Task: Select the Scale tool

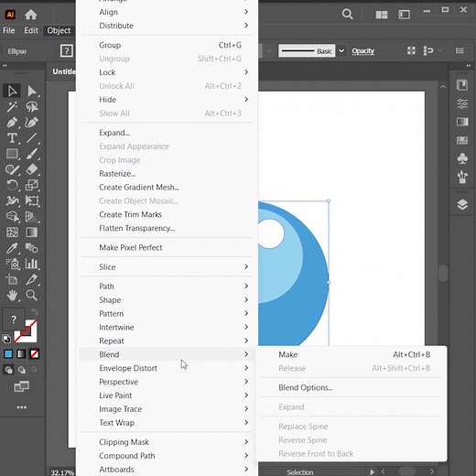Action: point(31,185)
